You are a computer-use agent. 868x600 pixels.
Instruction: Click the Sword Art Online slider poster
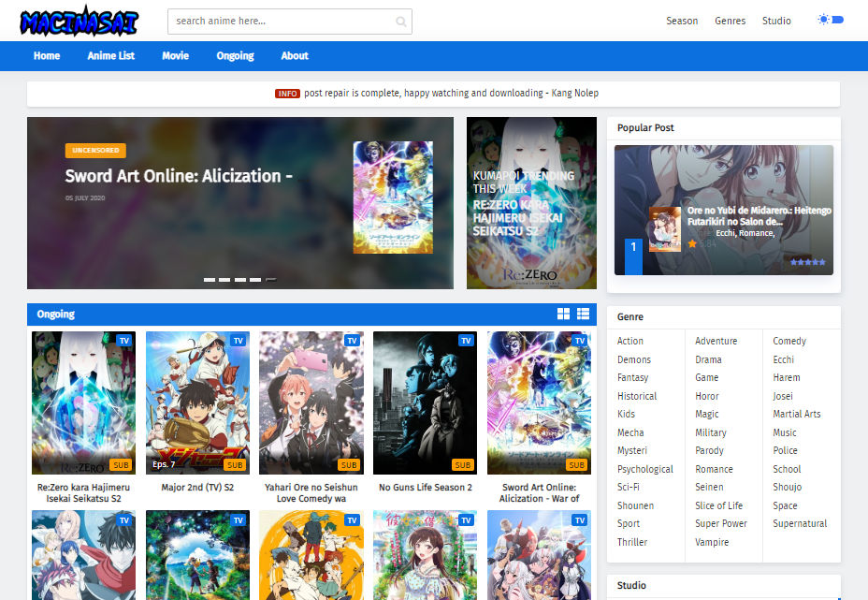click(393, 198)
